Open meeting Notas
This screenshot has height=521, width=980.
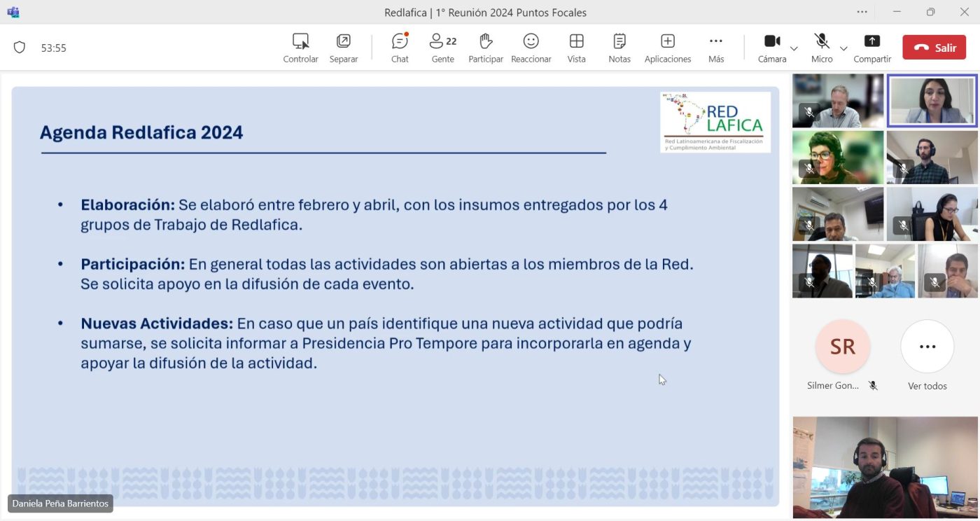[x=619, y=48]
